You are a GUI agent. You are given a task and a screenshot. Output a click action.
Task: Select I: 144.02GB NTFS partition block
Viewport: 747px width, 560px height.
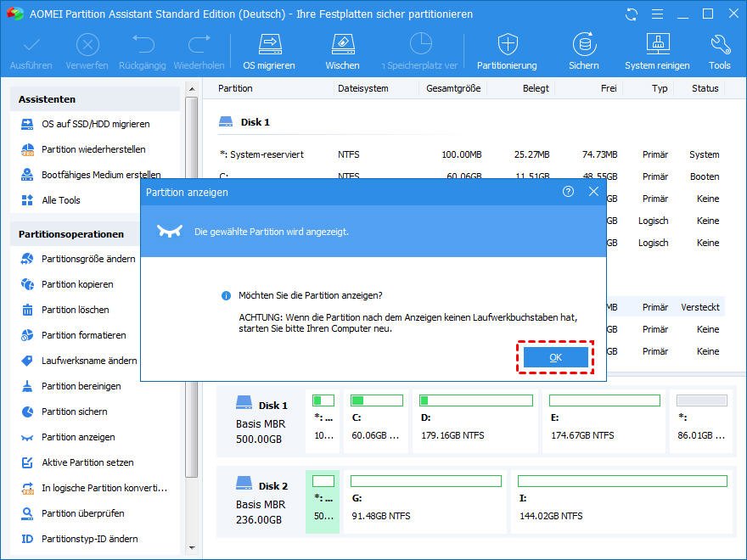click(622, 502)
